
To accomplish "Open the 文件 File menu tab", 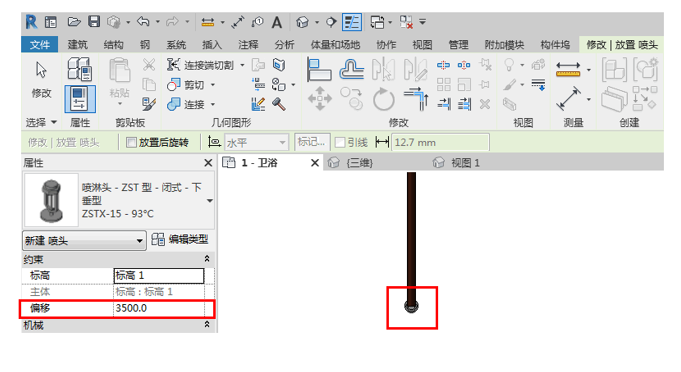I will (40, 45).
